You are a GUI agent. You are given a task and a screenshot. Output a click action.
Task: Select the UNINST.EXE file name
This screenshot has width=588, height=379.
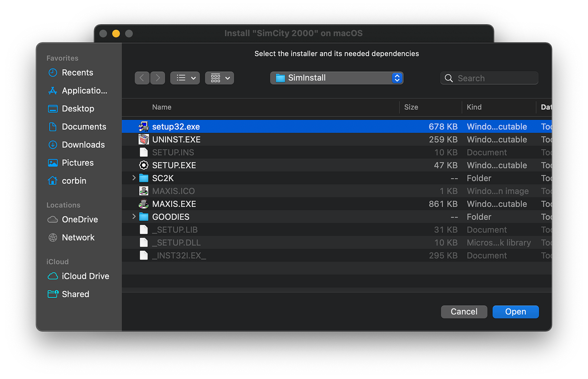(176, 139)
